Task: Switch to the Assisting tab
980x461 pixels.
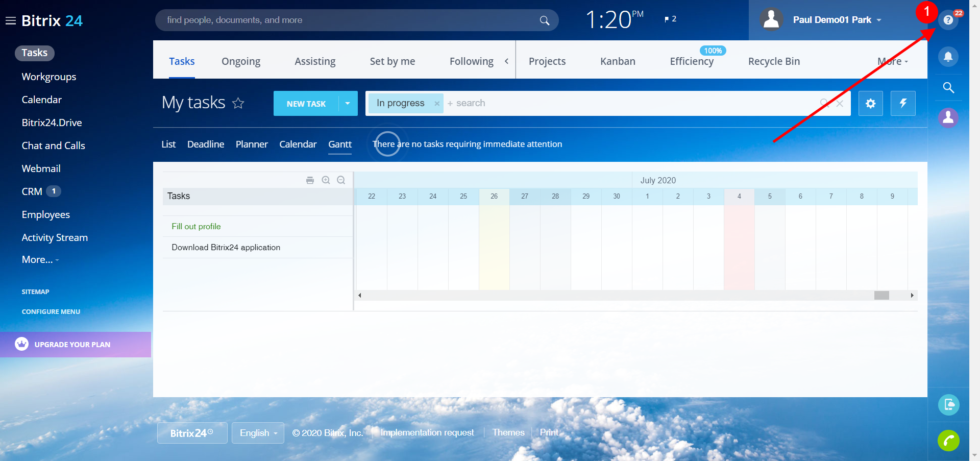Action: click(315, 61)
